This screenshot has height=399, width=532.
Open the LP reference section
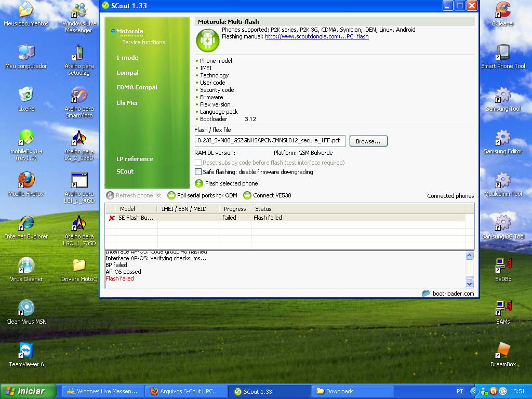point(135,159)
